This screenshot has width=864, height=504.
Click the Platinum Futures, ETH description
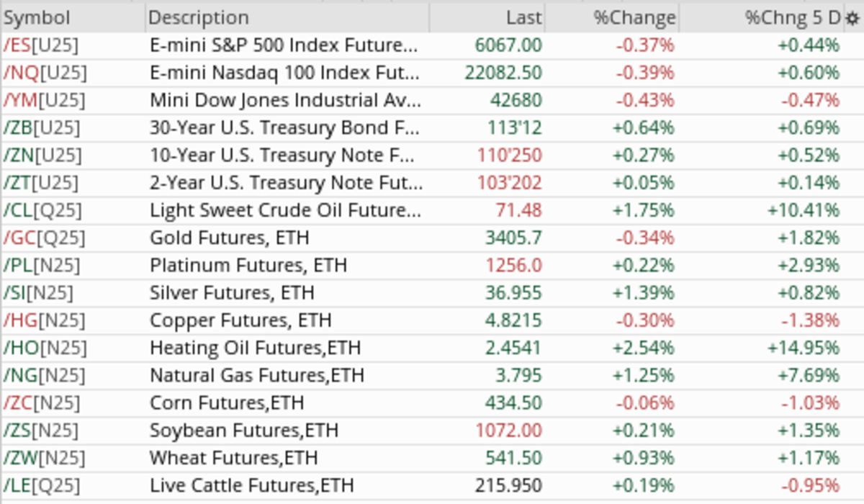point(248,266)
